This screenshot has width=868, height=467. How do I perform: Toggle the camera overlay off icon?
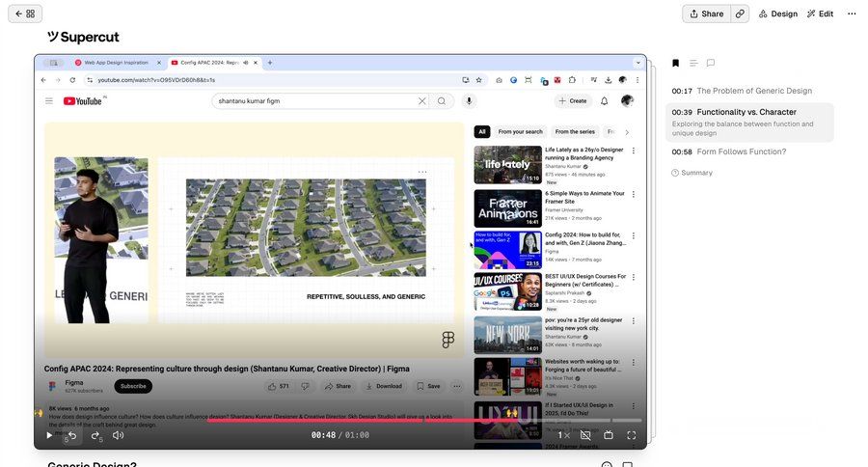coord(585,435)
